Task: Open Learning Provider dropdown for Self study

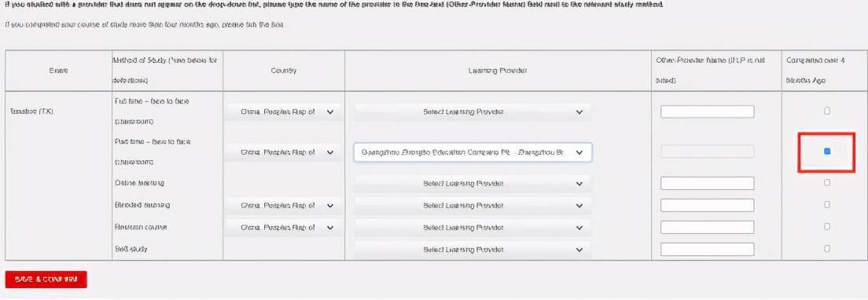Action: pos(473,249)
